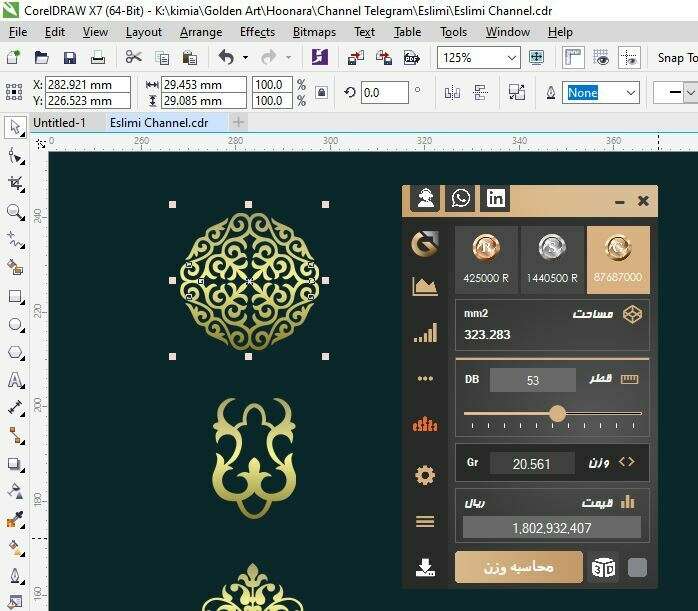Click the LinkedIn icon in plugin panel
This screenshot has width=698, height=611.
[x=496, y=198]
